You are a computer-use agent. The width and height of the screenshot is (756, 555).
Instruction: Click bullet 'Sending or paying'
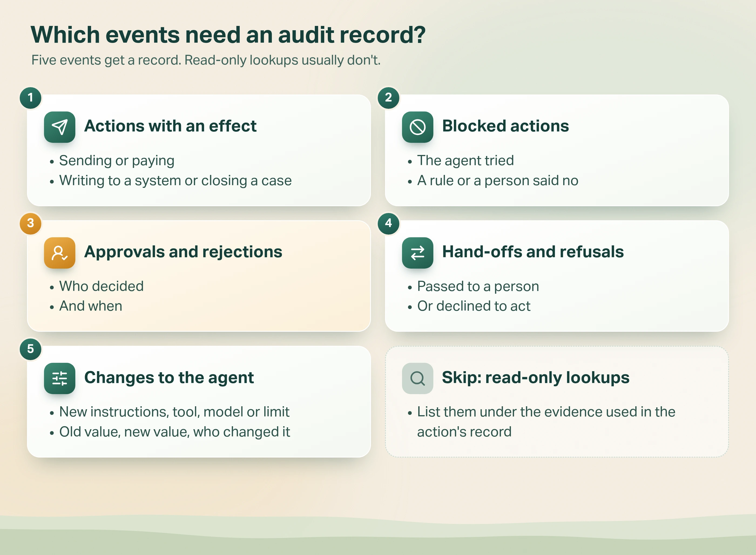point(117,161)
